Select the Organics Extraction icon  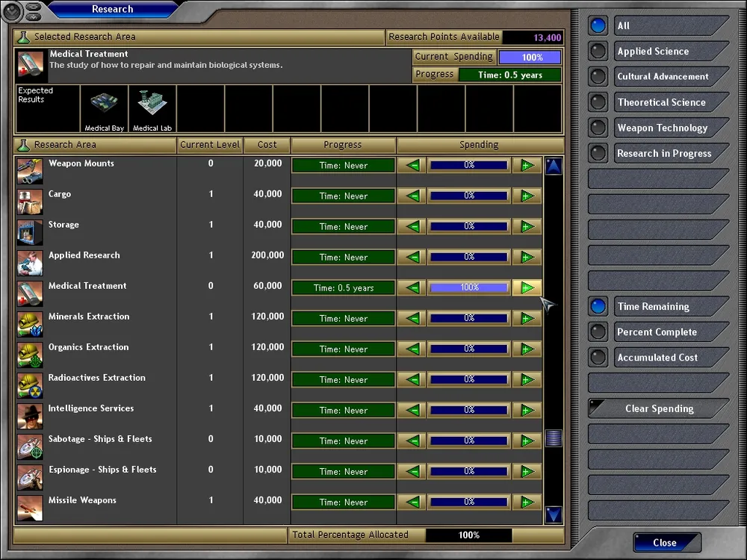pyautogui.click(x=30, y=355)
